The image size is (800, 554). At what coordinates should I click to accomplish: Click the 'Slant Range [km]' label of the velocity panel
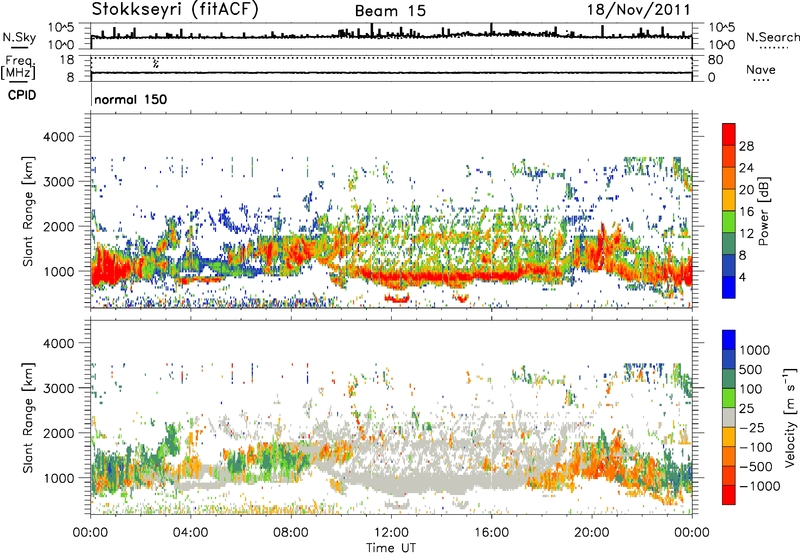point(28,417)
